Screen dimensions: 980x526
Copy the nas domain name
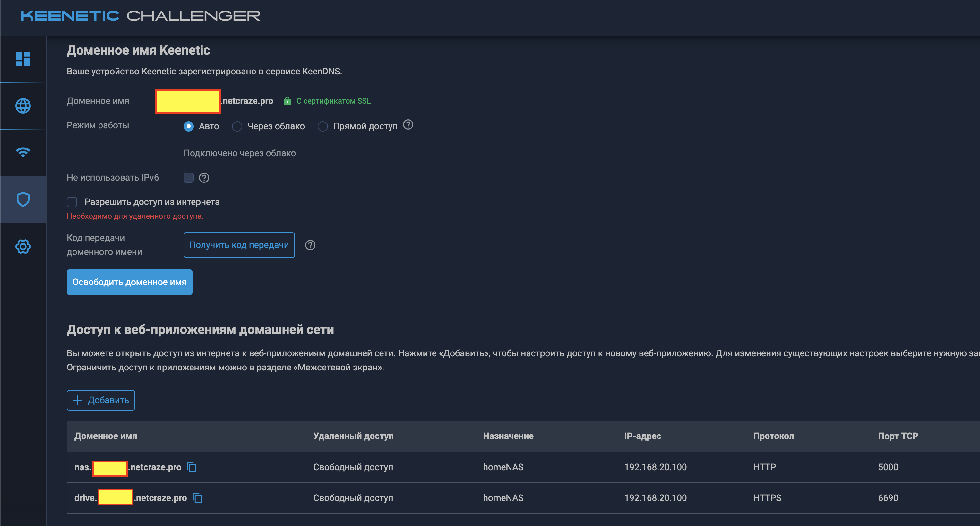tap(192, 467)
